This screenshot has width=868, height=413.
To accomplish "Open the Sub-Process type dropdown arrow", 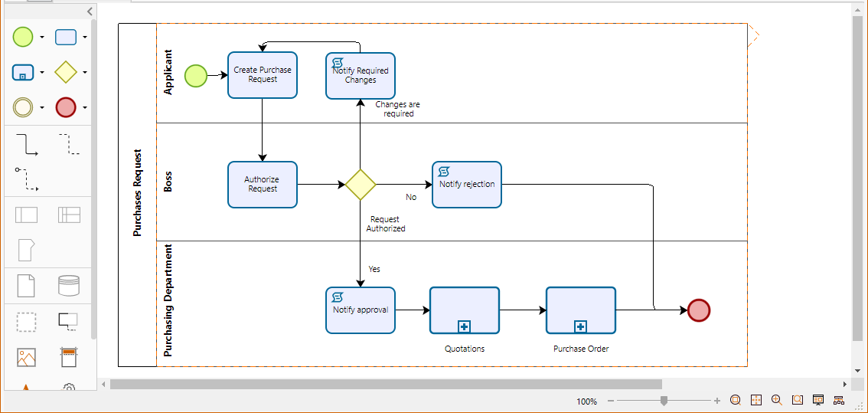I will 42,73.
